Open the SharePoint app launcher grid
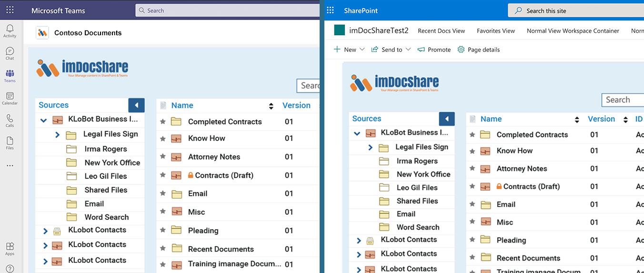The height and width of the screenshot is (273, 644). 330,10
